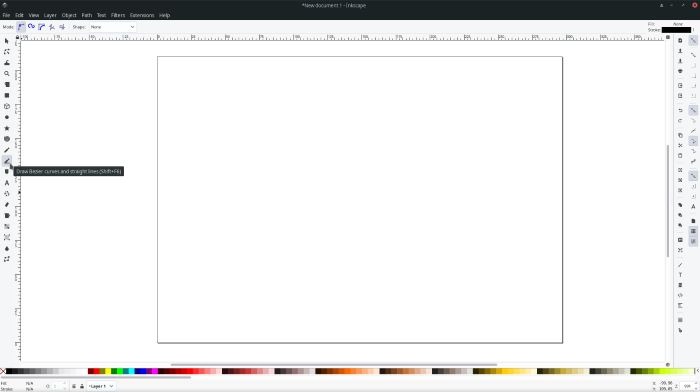Toggle enable snapping button

point(693,41)
